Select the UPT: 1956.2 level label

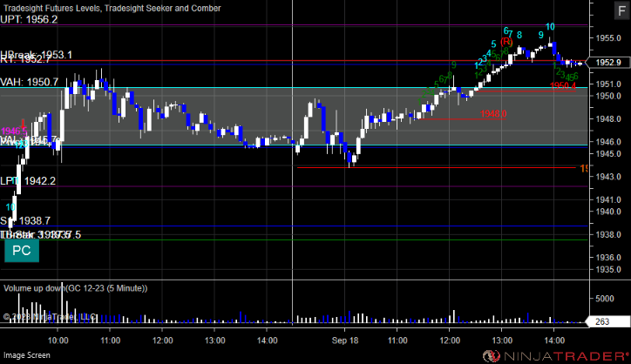tap(29, 19)
